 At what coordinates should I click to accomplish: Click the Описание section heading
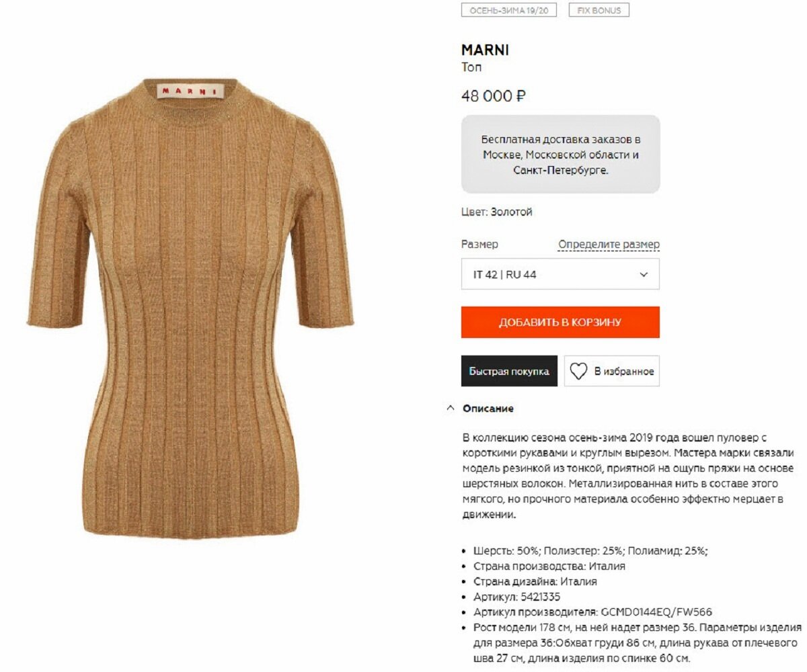[488, 408]
